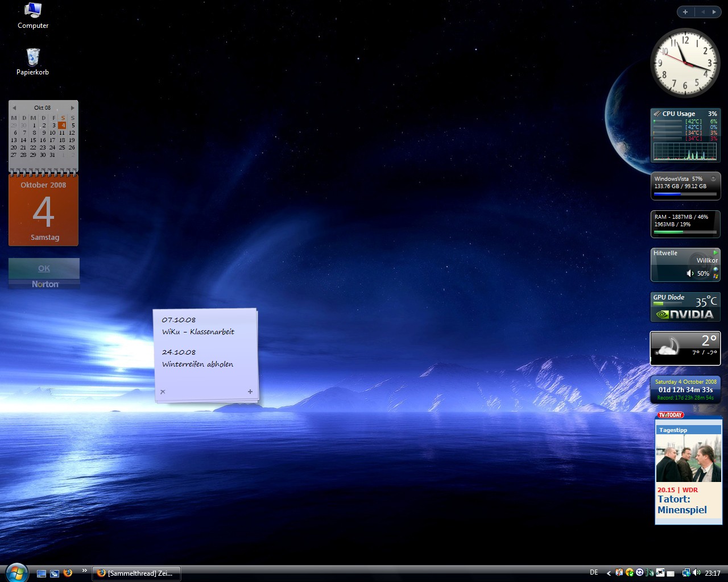Launch Firefox from the quick launch bar

(x=68, y=573)
